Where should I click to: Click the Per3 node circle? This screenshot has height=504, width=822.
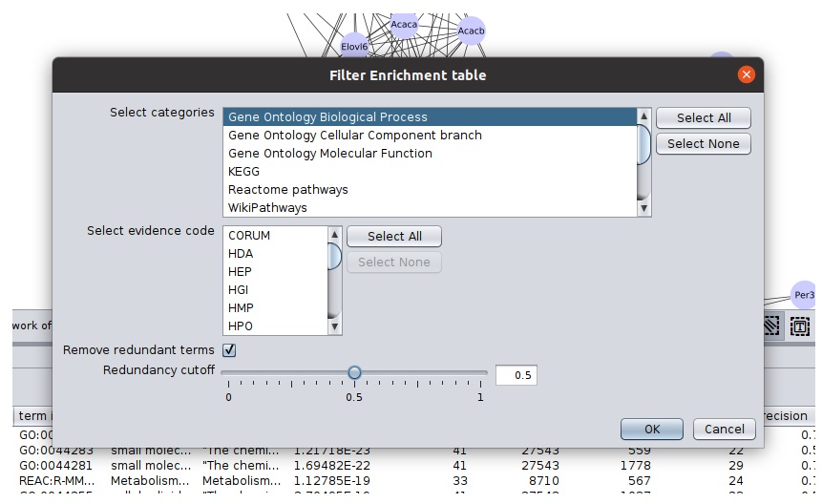805,295
